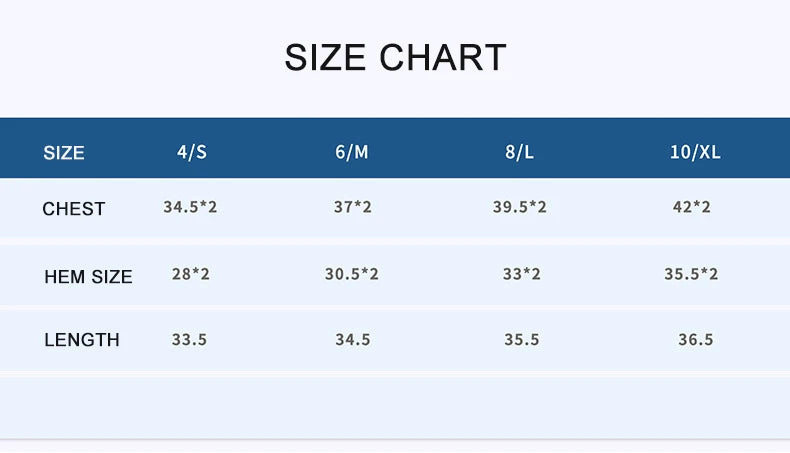Click hem size value 30.5*2
This screenshot has width=790, height=453.
352,273
